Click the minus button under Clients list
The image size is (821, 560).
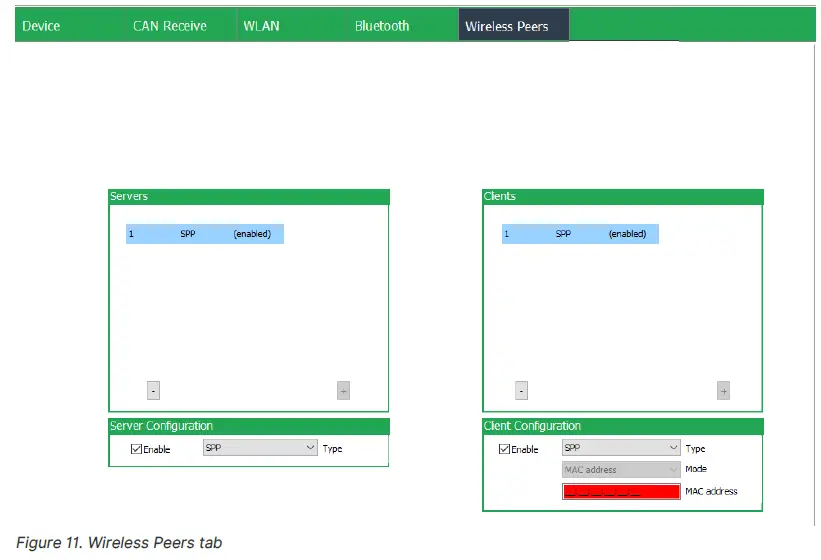pyautogui.click(x=521, y=391)
